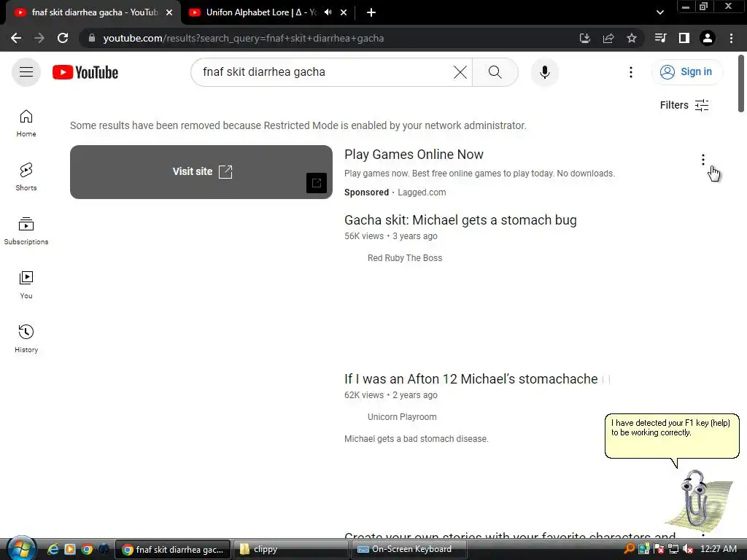Open watch History in the sidebar
Screen dimensions: 747x560
point(26,338)
